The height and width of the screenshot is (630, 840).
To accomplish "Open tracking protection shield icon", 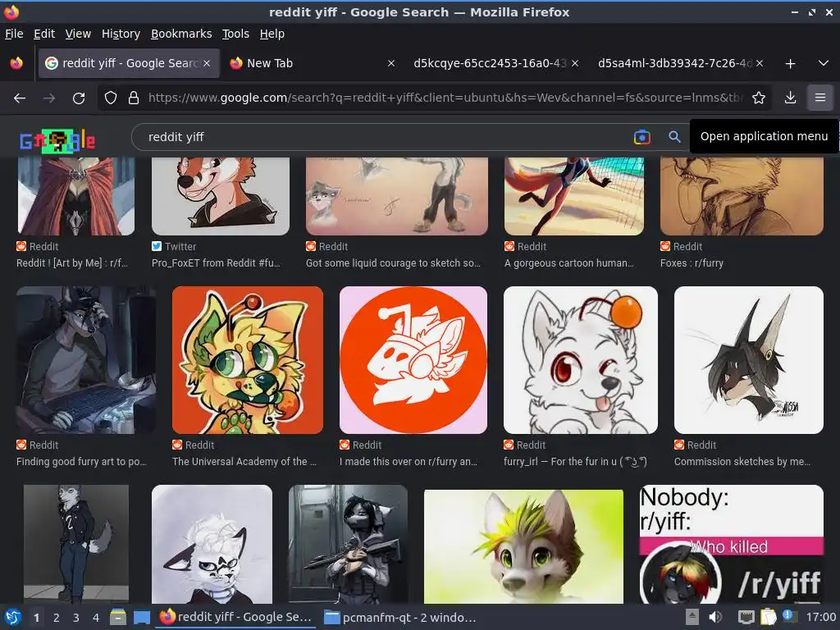I will pos(111,98).
